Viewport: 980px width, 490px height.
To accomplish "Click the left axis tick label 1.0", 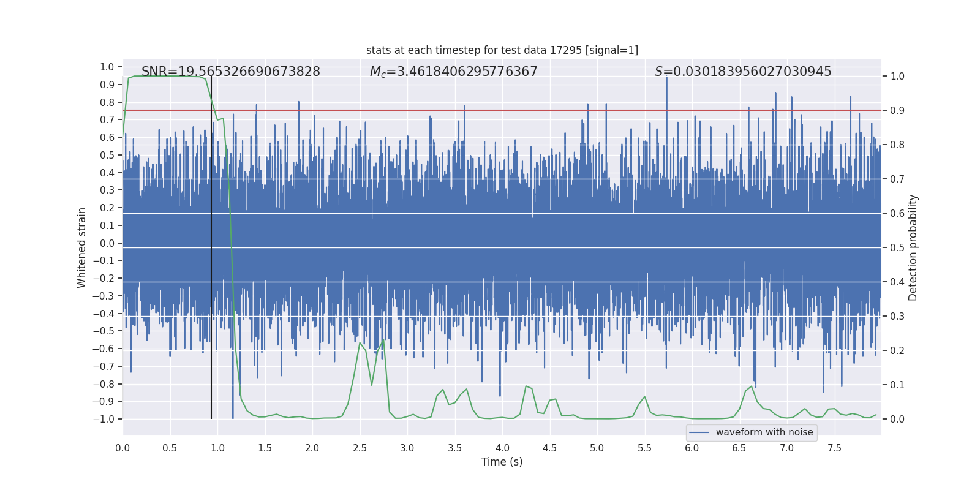I will point(107,67).
